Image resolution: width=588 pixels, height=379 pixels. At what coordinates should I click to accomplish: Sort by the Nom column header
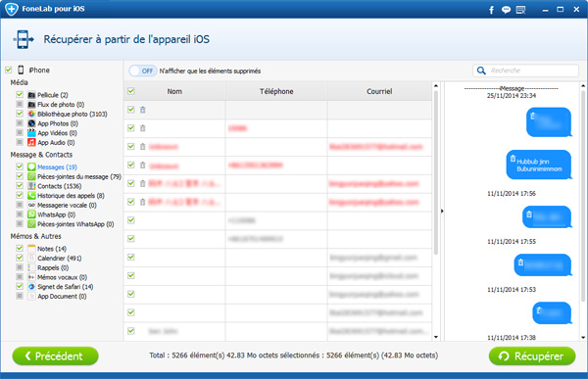[174, 91]
